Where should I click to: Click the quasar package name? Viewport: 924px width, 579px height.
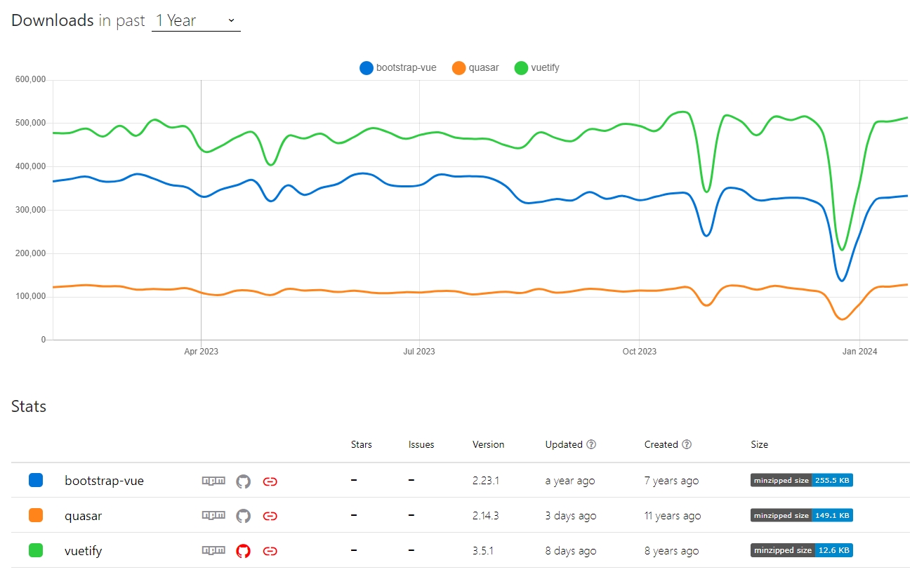[x=83, y=515]
